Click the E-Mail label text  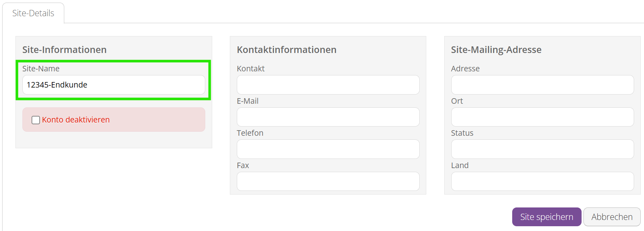tap(247, 101)
